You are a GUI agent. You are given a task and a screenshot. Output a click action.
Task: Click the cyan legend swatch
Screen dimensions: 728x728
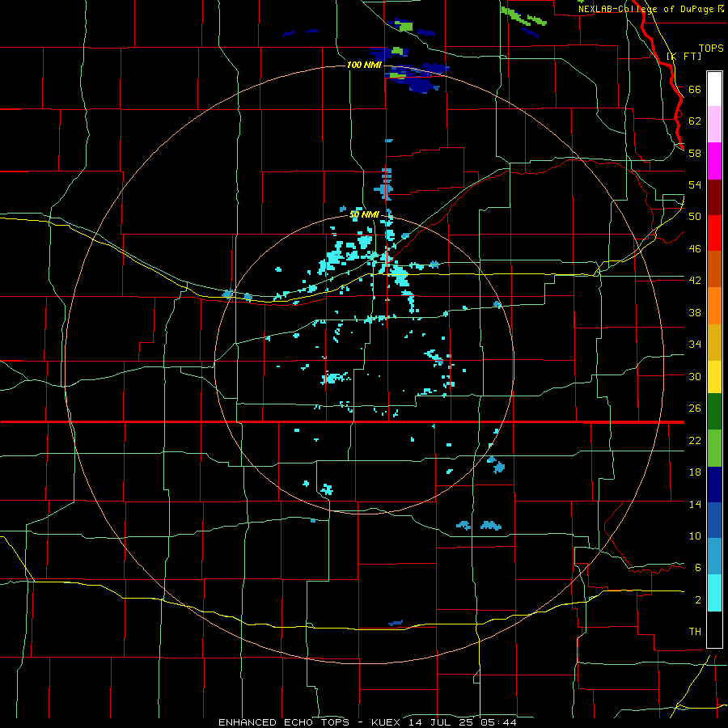tap(714, 593)
